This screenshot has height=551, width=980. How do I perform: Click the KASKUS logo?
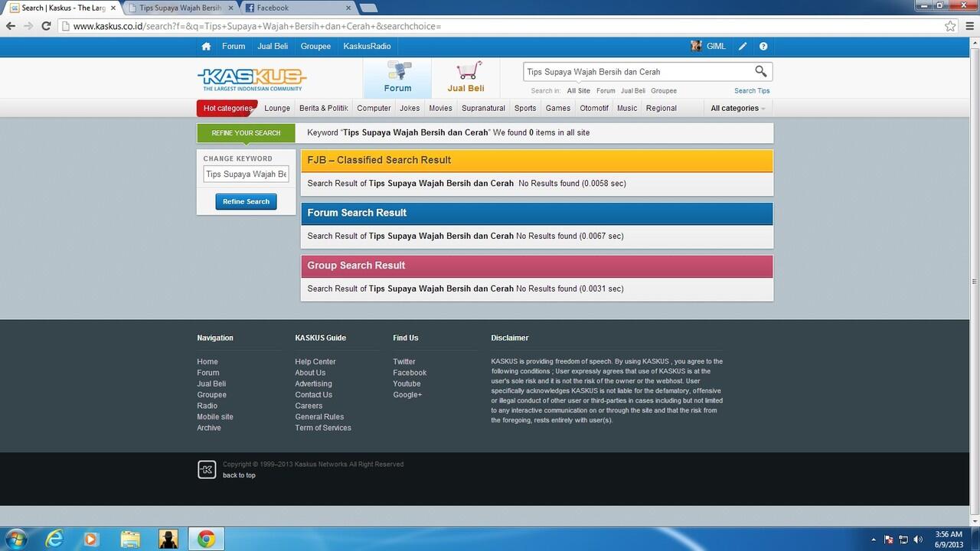(252, 79)
